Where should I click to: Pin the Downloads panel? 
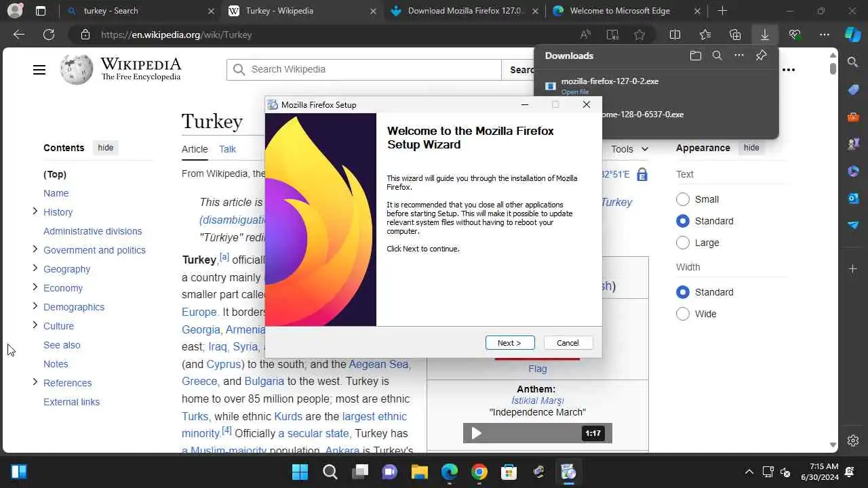(x=761, y=56)
